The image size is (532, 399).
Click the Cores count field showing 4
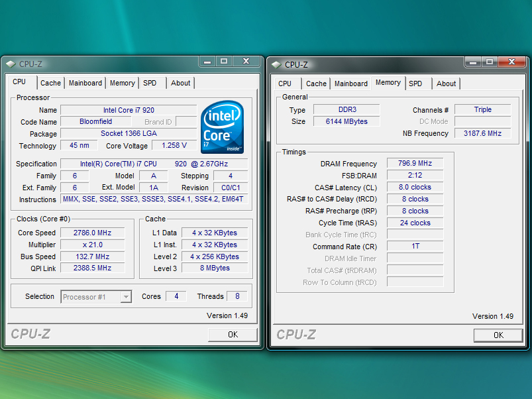[x=176, y=296]
